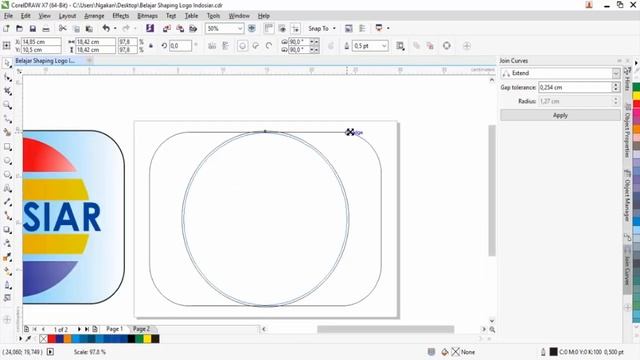This screenshot has width=640, height=360.
Task: Open the File menu
Action: (8, 16)
